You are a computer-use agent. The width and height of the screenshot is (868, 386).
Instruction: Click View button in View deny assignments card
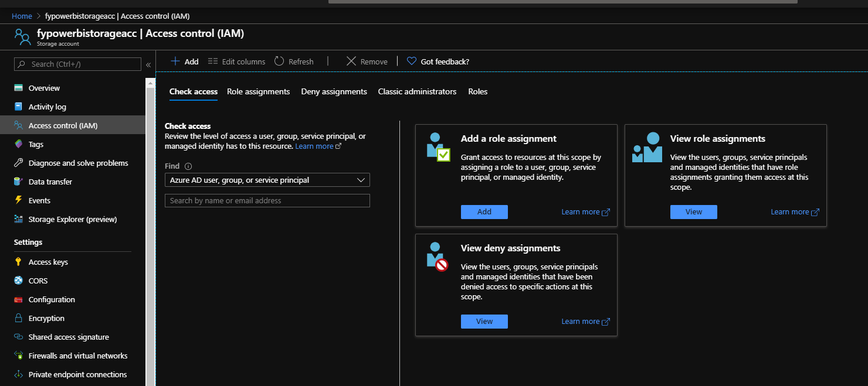pos(484,322)
